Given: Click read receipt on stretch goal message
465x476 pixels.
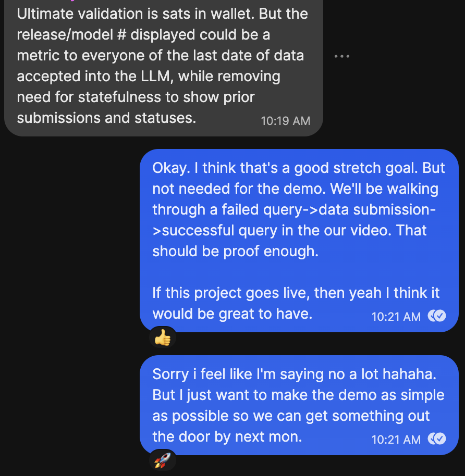Looking at the screenshot, I should click(437, 316).
